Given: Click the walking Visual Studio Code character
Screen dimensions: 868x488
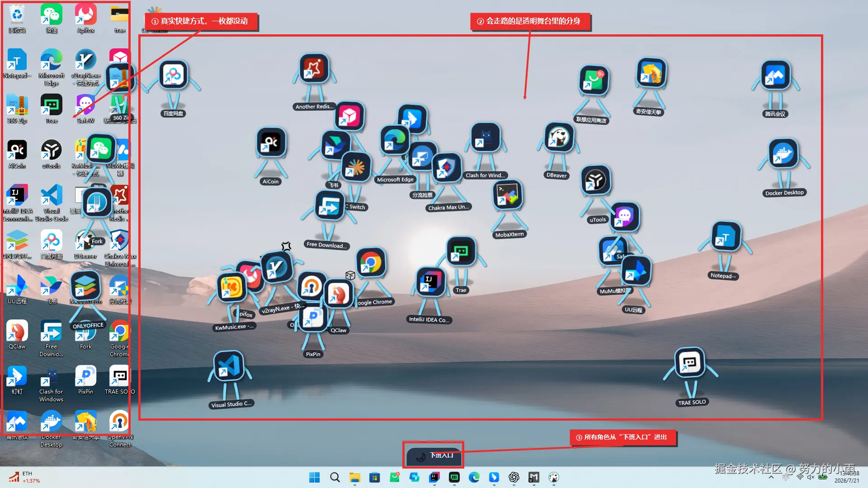Looking at the screenshot, I should point(229,366).
